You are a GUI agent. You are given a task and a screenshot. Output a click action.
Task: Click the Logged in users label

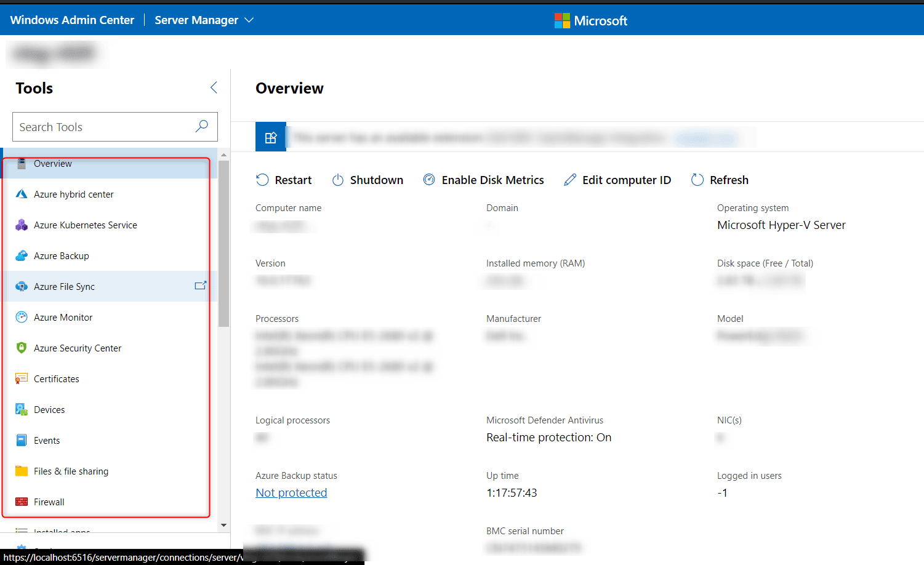pyautogui.click(x=749, y=476)
